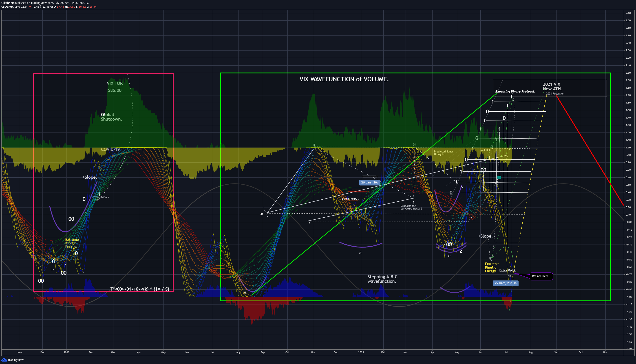This screenshot has height=364, width=636.
Task: Click the teal square marker near June 2021
Action: pyautogui.click(x=499, y=177)
